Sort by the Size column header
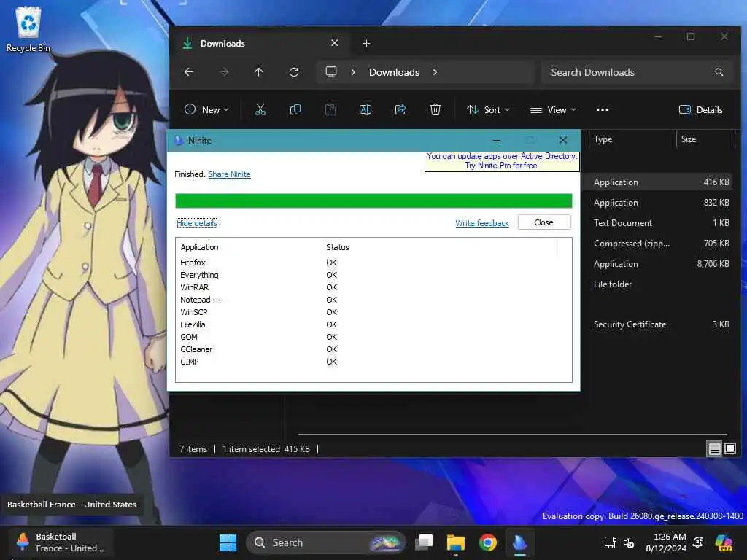The width and height of the screenshot is (747, 560). pos(705,139)
